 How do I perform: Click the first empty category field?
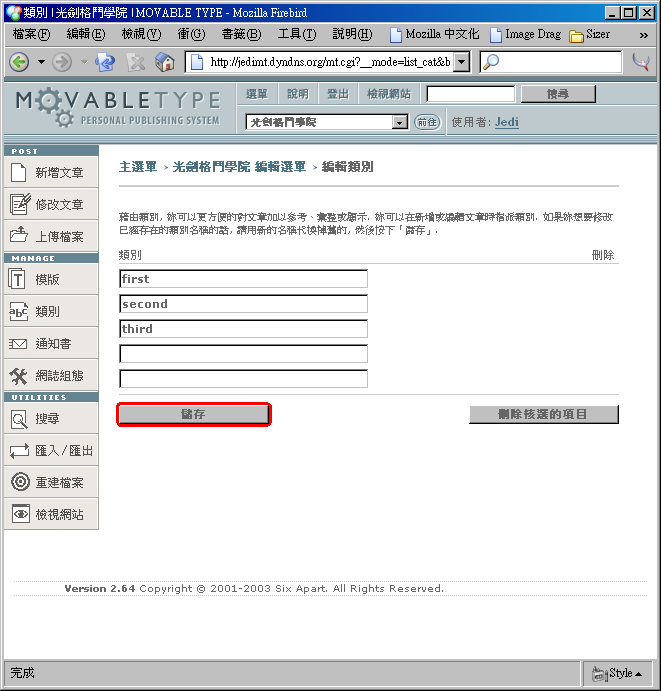(x=243, y=354)
